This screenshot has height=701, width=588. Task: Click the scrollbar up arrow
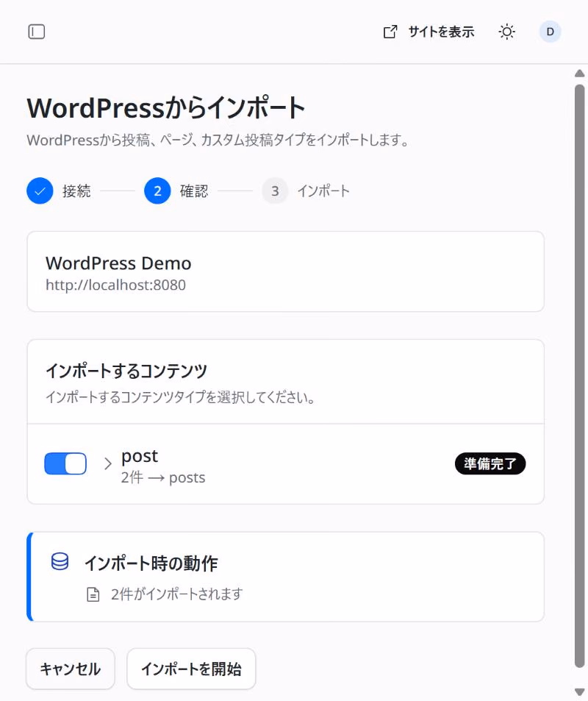click(x=579, y=74)
